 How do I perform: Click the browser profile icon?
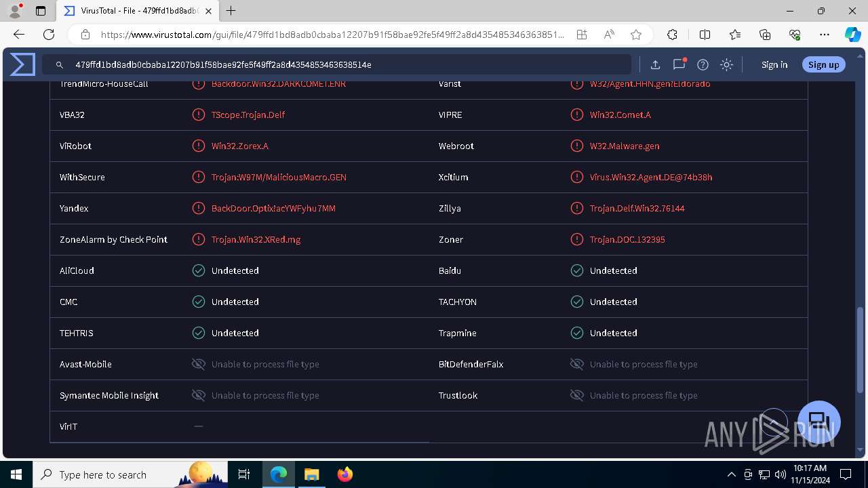tap(15, 11)
